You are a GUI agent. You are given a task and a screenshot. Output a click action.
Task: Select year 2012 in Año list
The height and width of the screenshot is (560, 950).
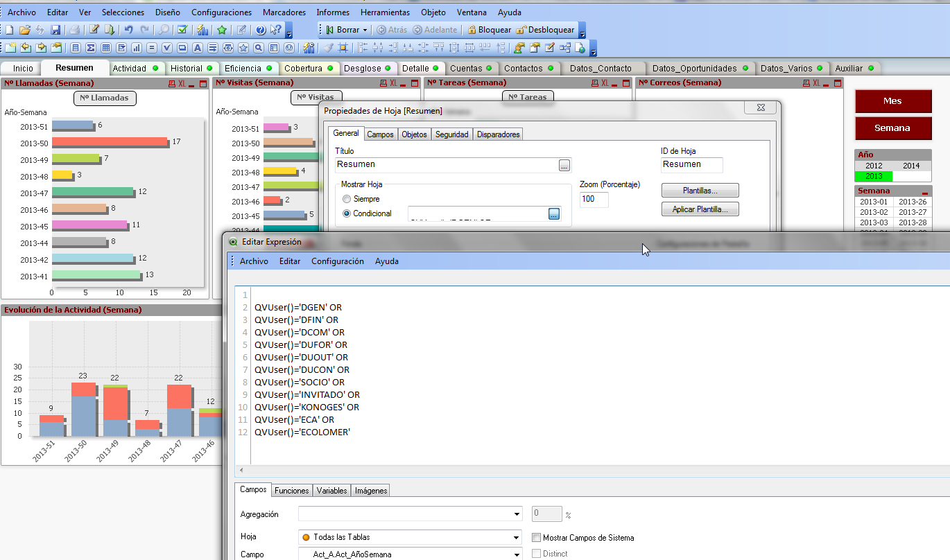[874, 166]
